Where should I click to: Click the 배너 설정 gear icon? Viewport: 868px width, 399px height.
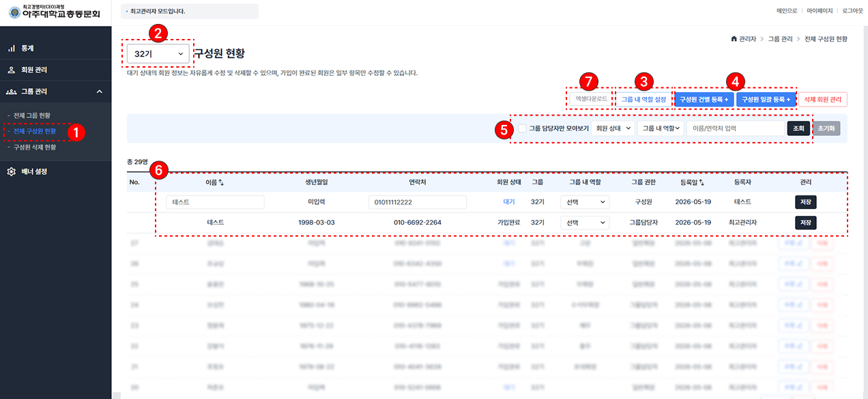pyautogui.click(x=11, y=171)
